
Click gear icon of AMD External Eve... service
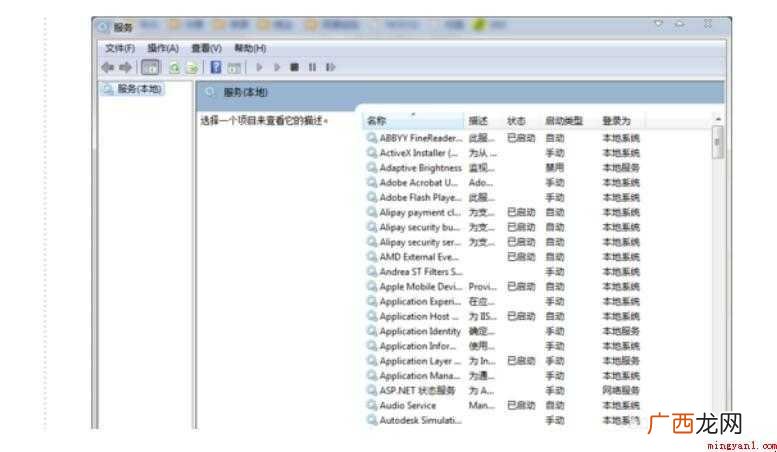coord(372,257)
